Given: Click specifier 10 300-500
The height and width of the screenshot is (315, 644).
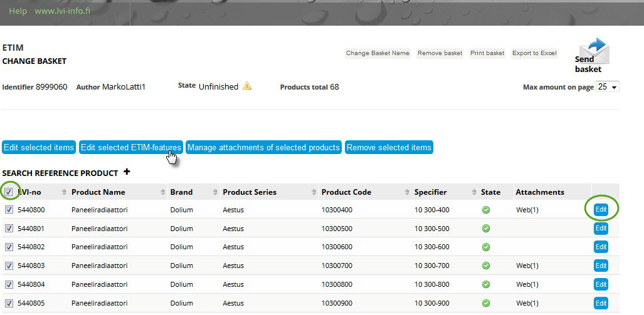Looking at the screenshot, I should (x=431, y=229).
